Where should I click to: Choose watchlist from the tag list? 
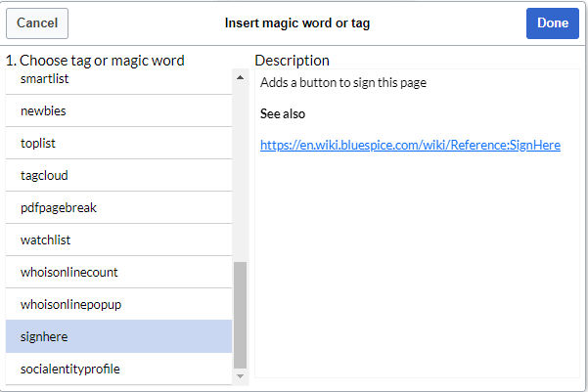[118, 240]
